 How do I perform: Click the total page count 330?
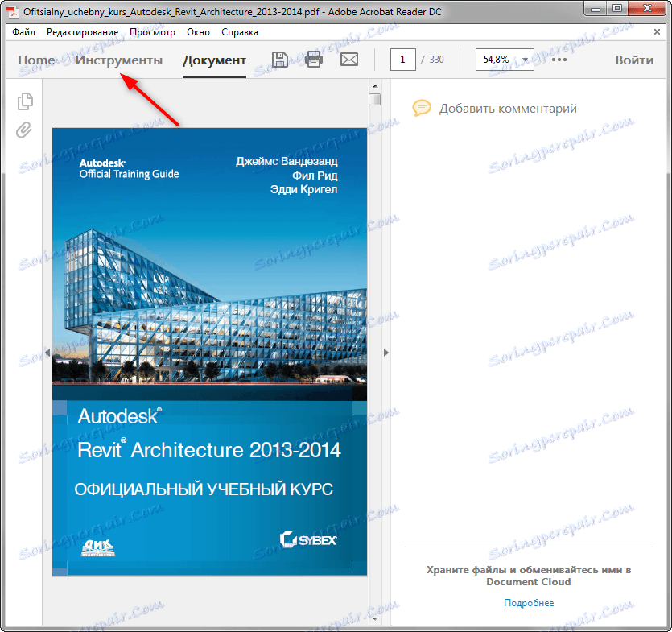(x=436, y=60)
